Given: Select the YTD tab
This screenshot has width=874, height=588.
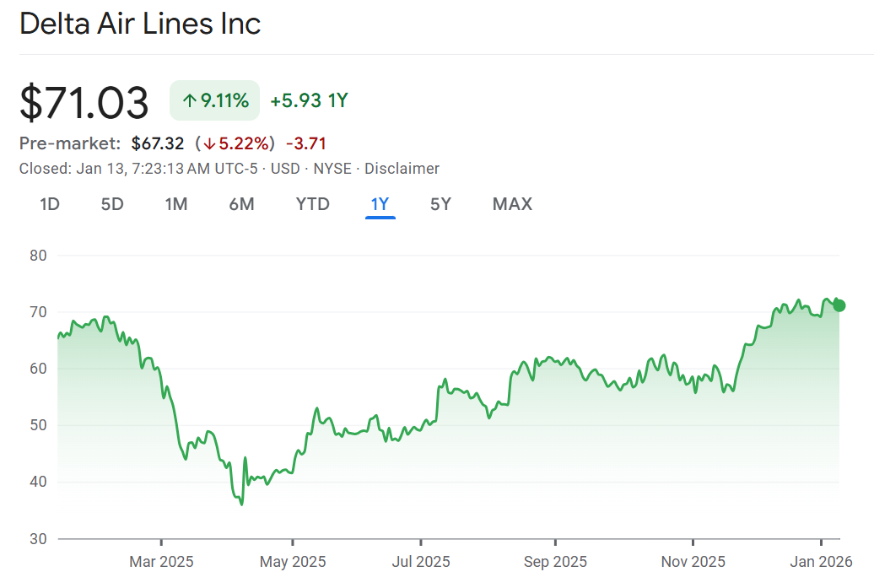Looking at the screenshot, I should 312,204.
